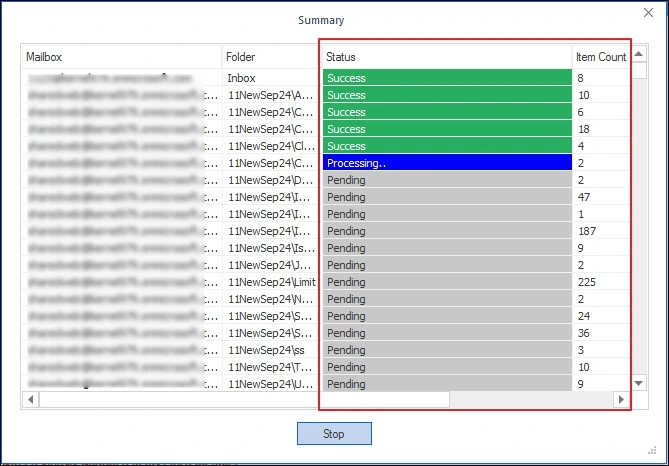669x466 pixels.
Task: Click the item count 8 cell
Action: (601, 78)
